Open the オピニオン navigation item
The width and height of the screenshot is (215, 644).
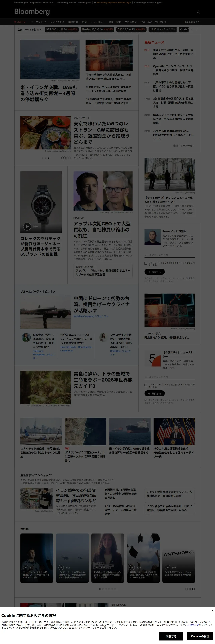point(131,22)
